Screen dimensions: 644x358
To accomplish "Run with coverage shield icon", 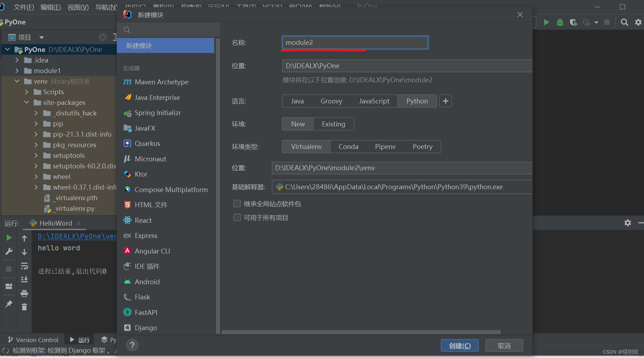I will [x=574, y=22].
